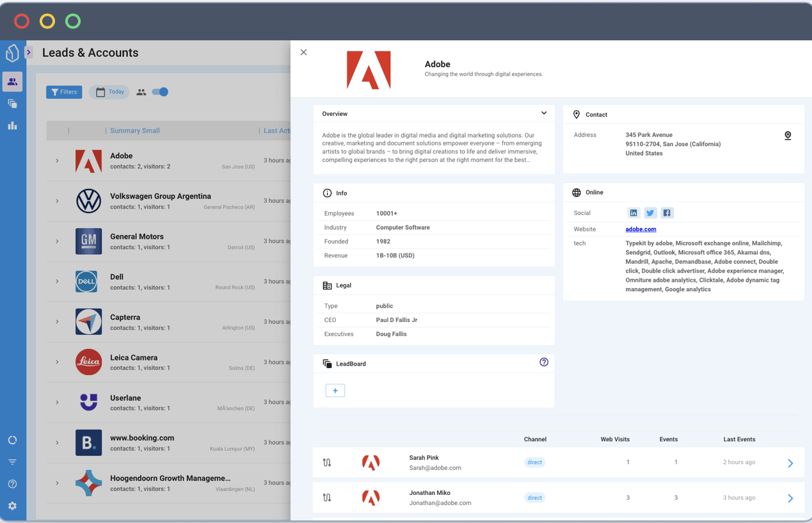Screen dimensions: 812x523
Task: Click the people group icon beside toggle
Action: (141, 92)
